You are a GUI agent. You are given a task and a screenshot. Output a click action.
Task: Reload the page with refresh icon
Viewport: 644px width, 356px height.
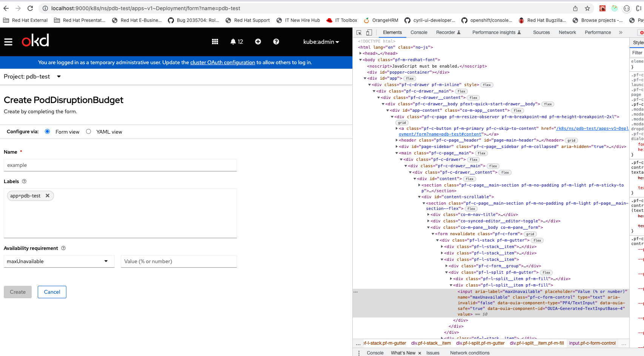pyautogui.click(x=30, y=8)
